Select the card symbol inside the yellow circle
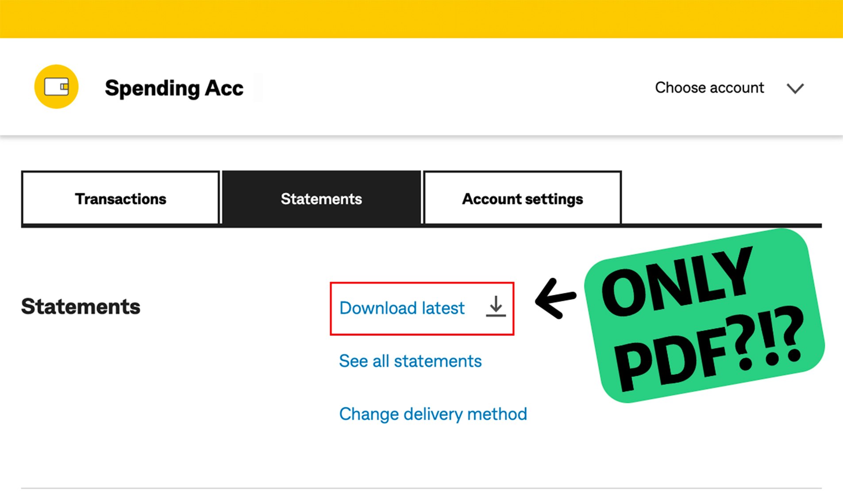The height and width of the screenshot is (504, 843). [56, 87]
